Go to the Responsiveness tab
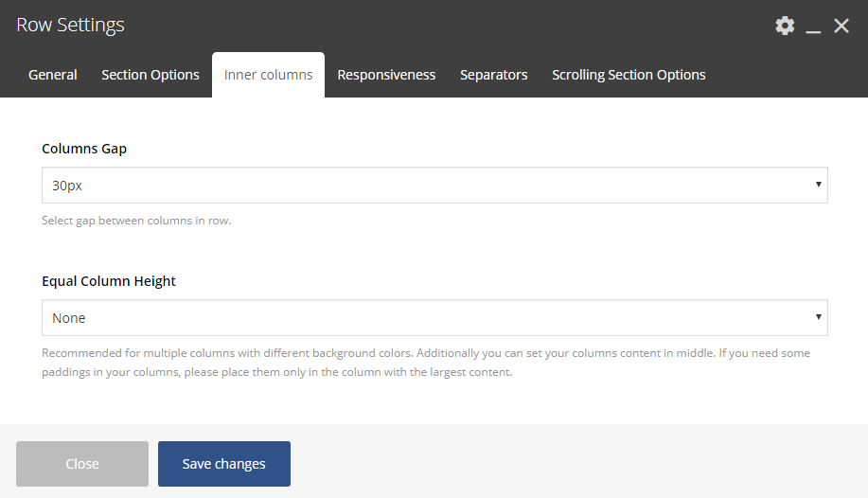This screenshot has width=868, height=498. click(x=386, y=75)
